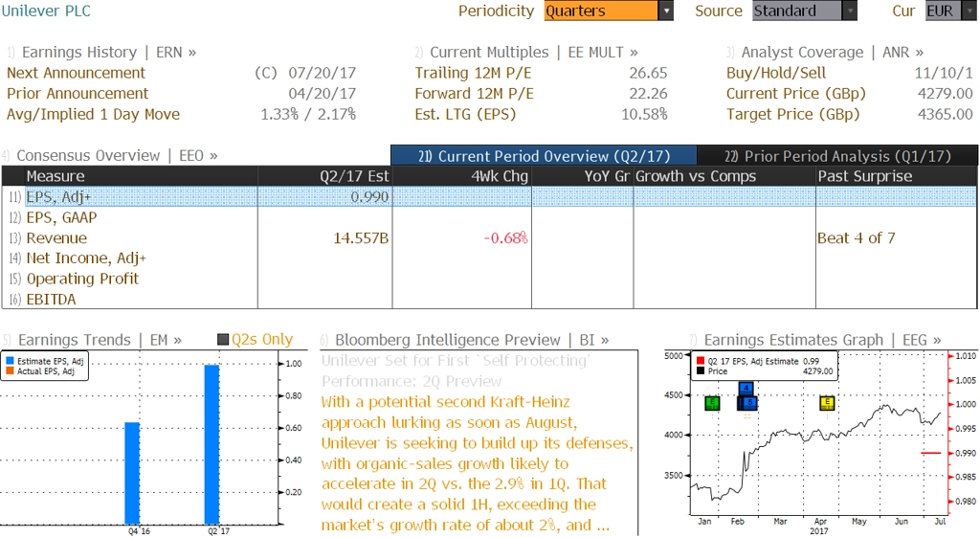980x538 pixels.
Task: Open the Source Standard dropdown arrow
Action: (x=850, y=11)
